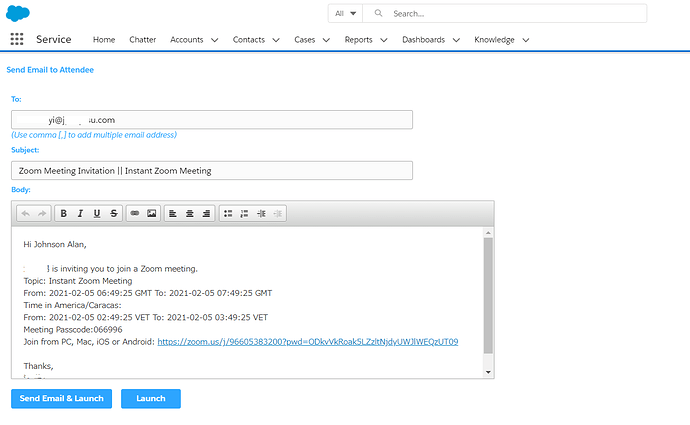Center align body text
This screenshot has height=425, width=690.
tap(190, 213)
